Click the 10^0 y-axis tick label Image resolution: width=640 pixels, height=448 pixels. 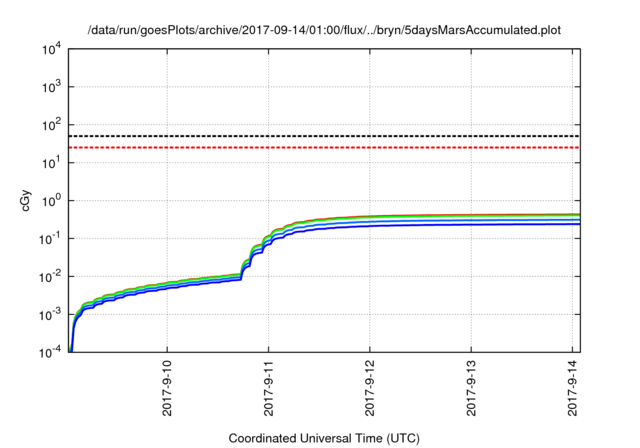coord(52,201)
